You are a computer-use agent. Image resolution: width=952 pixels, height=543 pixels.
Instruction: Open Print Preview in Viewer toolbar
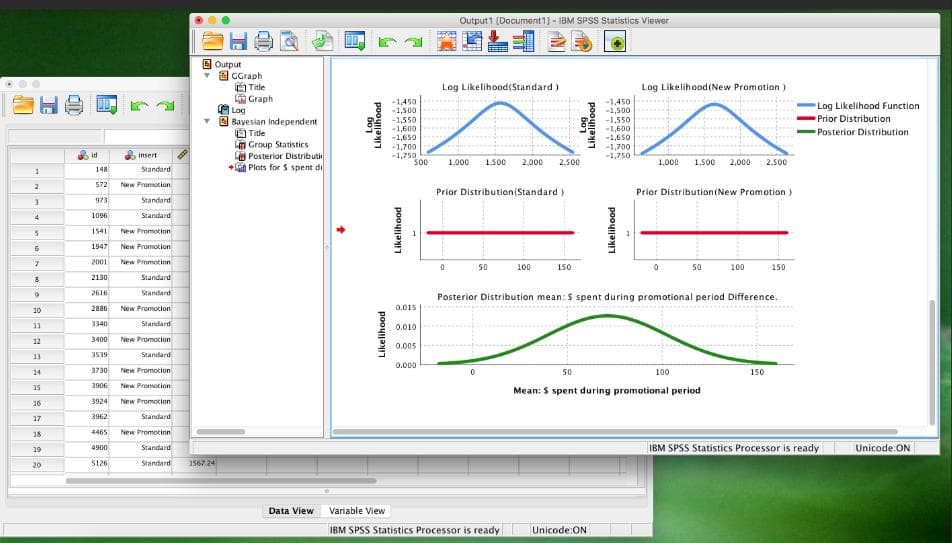pos(289,41)
